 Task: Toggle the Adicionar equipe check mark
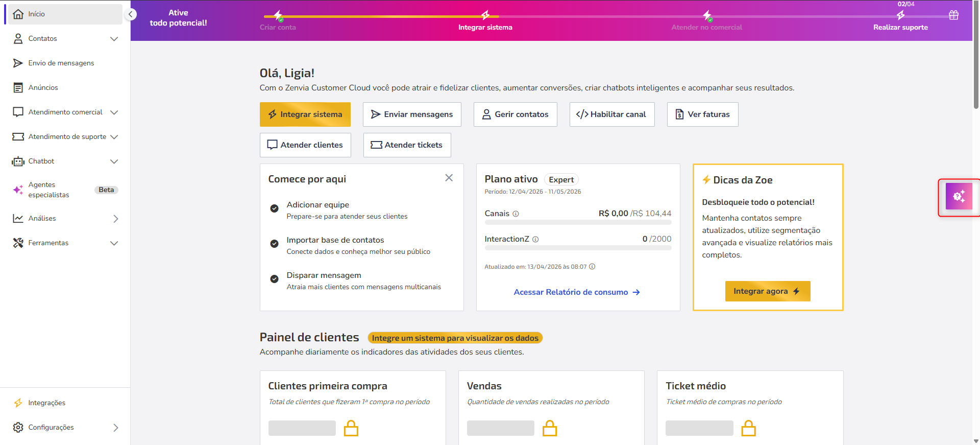[274, 208]
